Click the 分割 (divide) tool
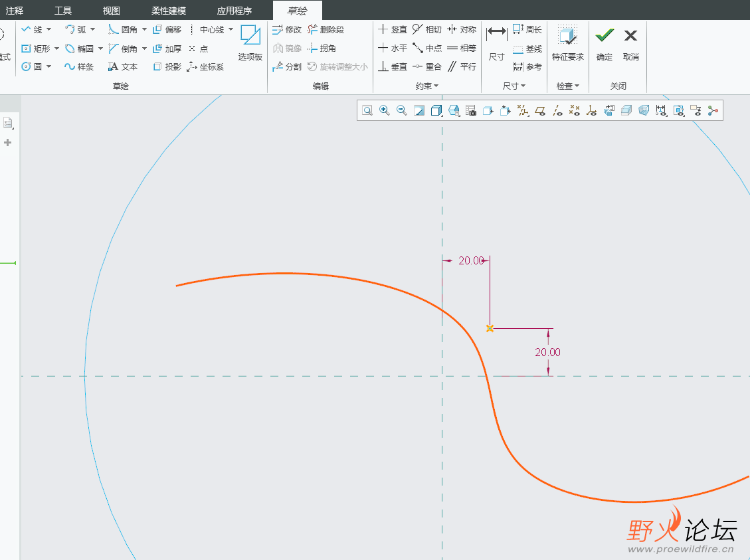Image resolution: width=750 pixels, height=560 pixels. coord(287,66)
